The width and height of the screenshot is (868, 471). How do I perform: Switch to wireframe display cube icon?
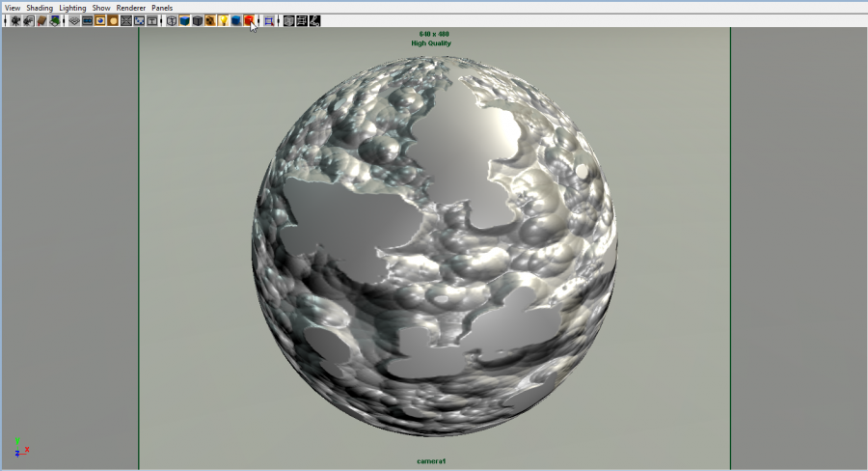pyautogui.click(x=172, y=20)
